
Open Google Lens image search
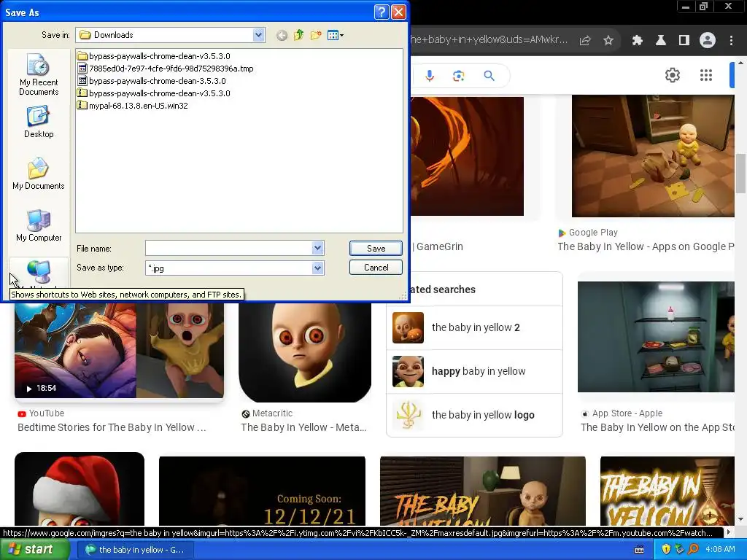[458, 76]
